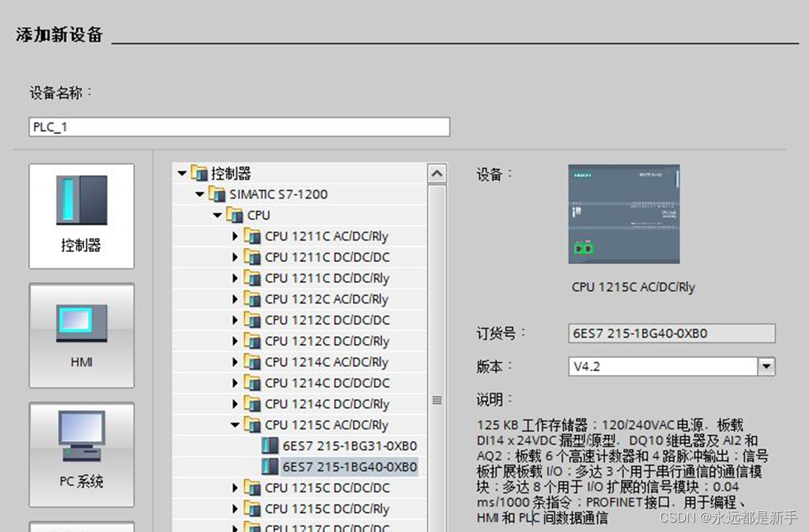This screenshot has width=809, height=532.
Task: Select the HMI device category button
Action: pyautogui.click(x=81, y=335)
